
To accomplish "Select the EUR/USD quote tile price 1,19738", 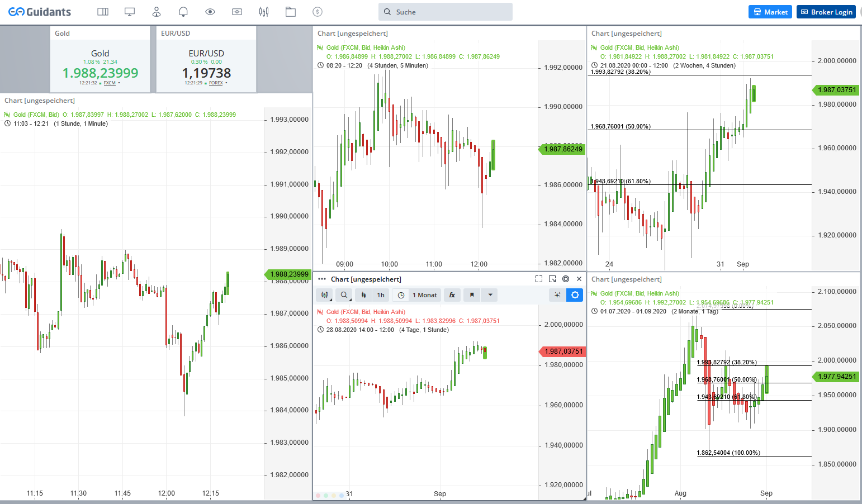I will pos(206,73).
